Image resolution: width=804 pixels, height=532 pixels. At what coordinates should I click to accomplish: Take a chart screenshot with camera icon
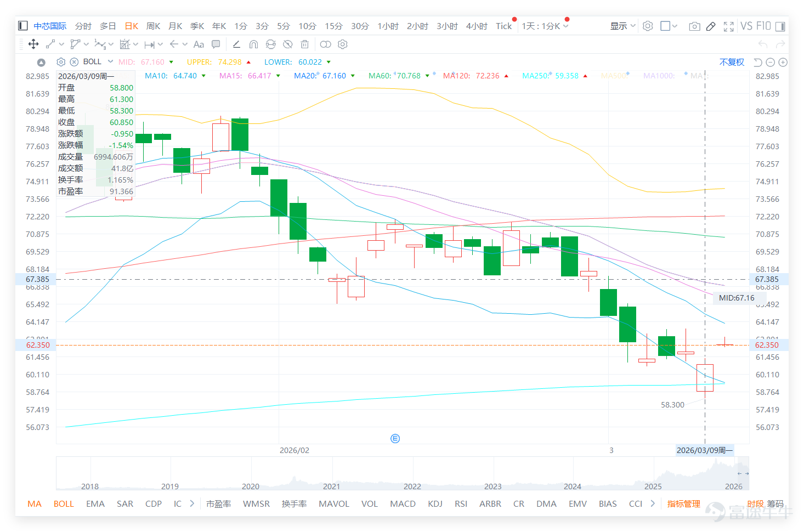coord(694,26)
